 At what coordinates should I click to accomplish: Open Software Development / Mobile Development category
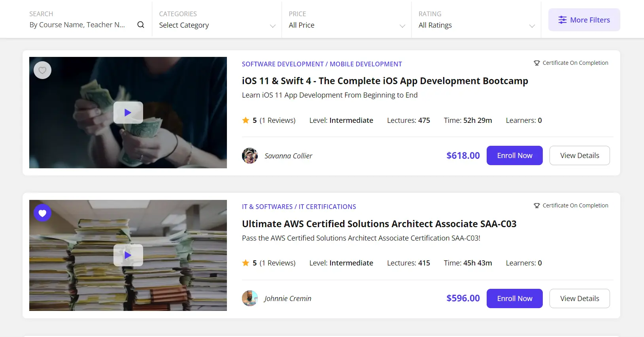click(322, 64)
